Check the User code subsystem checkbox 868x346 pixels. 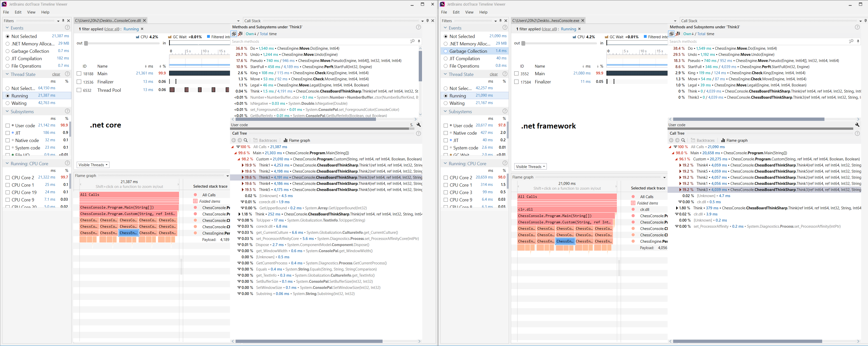tap(8, 125)
